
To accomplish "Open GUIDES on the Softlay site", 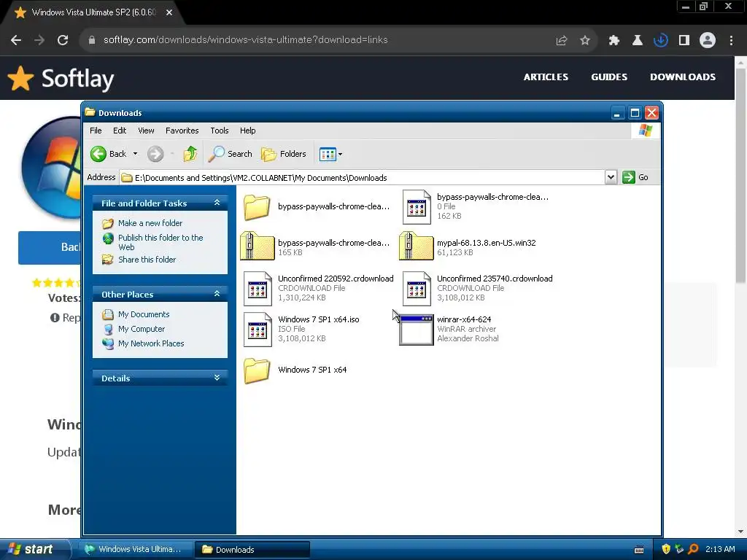I will [x=609, y=77].
